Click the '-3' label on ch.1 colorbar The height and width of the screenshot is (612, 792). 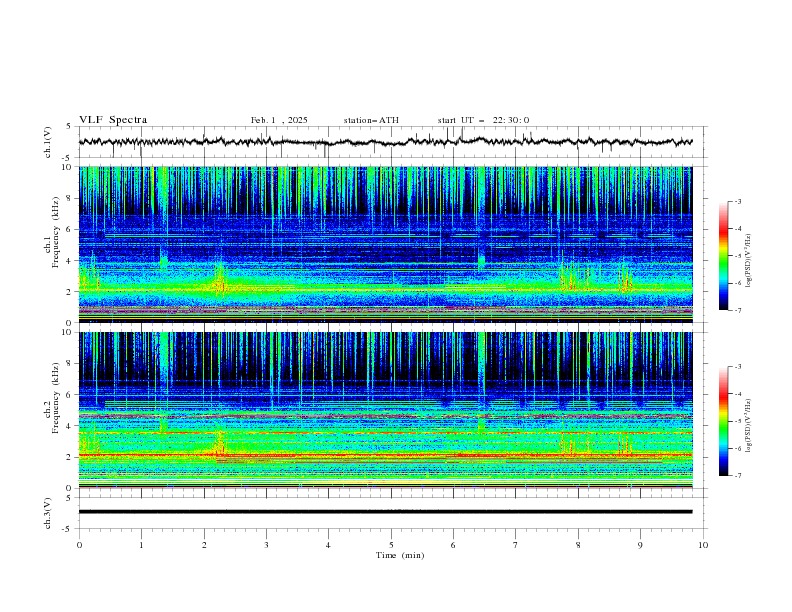click(738, 201)
